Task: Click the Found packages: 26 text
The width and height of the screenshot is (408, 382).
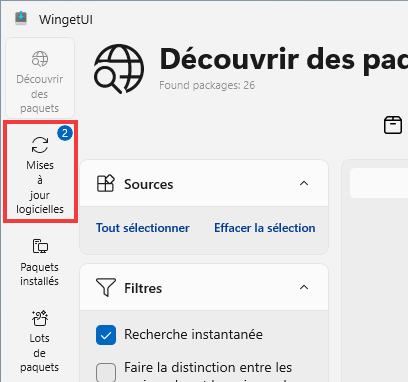Action: point(207,85)
